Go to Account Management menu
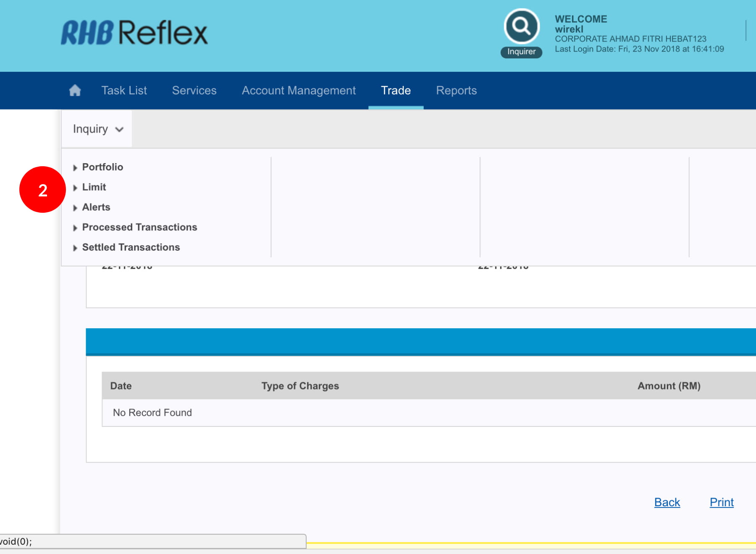This screenshot has height=554, width=756. (299, 90)
